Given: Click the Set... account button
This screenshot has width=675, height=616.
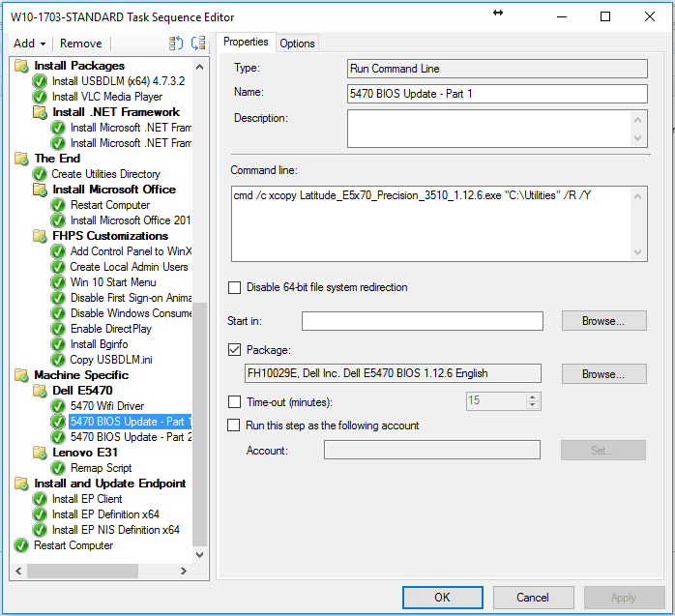Looking at the screenshot, I should (x=602, y=451).
